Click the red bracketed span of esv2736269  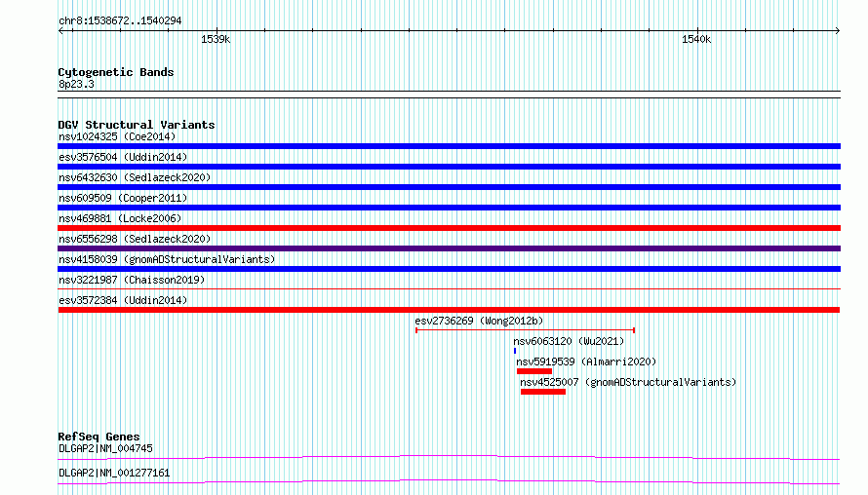525,330
